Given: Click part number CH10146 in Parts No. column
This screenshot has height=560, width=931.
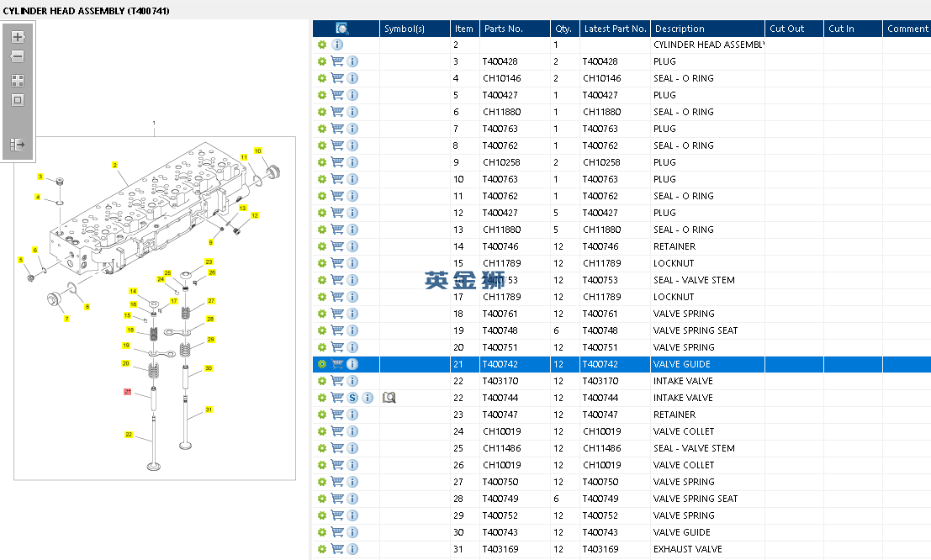Looking at the screenshot, I should (x=502, y=78).
